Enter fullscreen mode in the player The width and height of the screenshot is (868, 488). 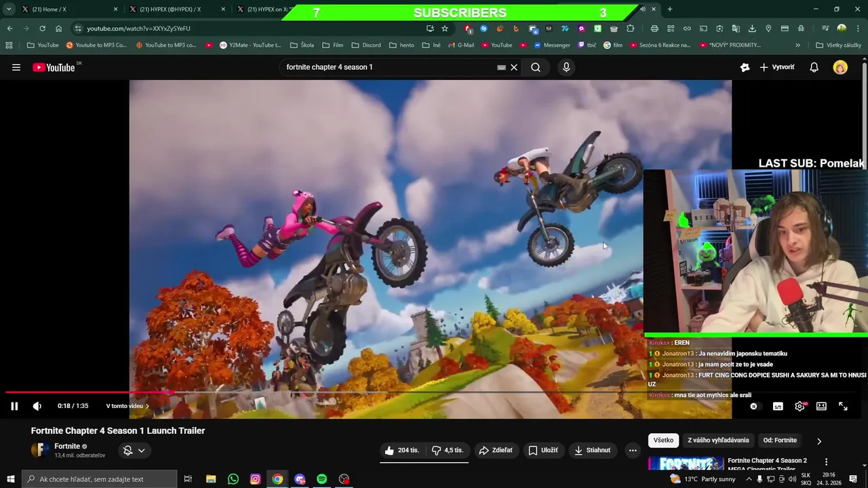843,406
